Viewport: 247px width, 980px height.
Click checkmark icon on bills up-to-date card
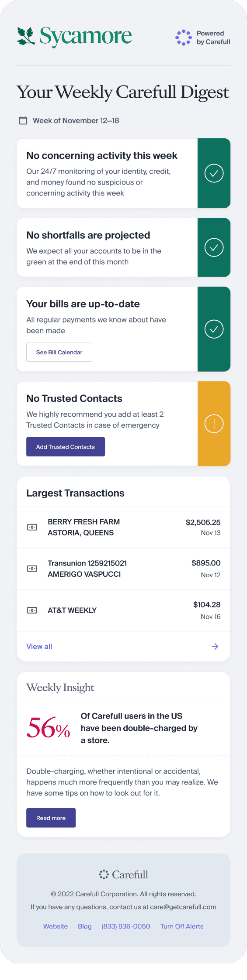(214, 329)
